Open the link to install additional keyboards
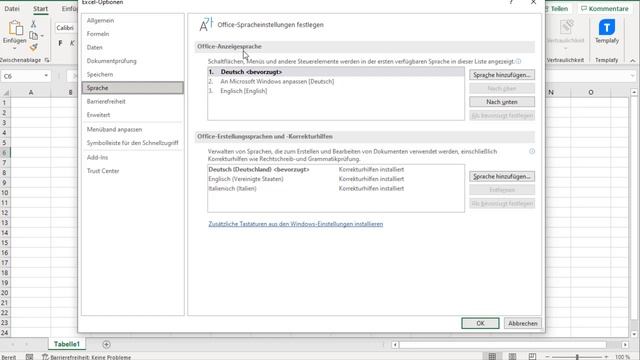 (x=296, y=224)
